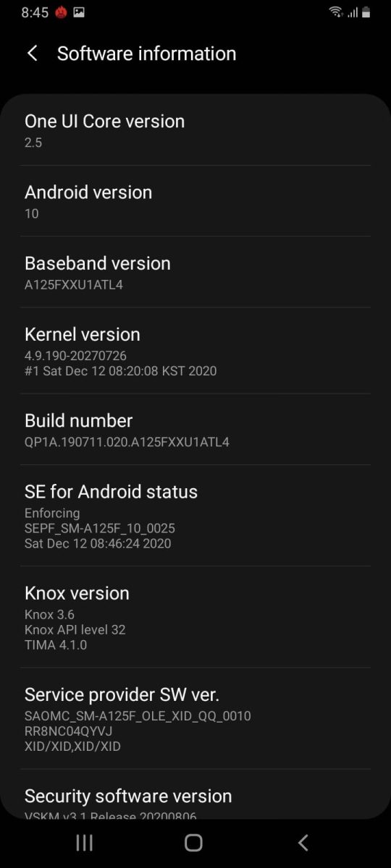Image resolution: width=391 pixels, height=868 pixels.
Task: Tap the Security software version row
Action: coord(195,794)
